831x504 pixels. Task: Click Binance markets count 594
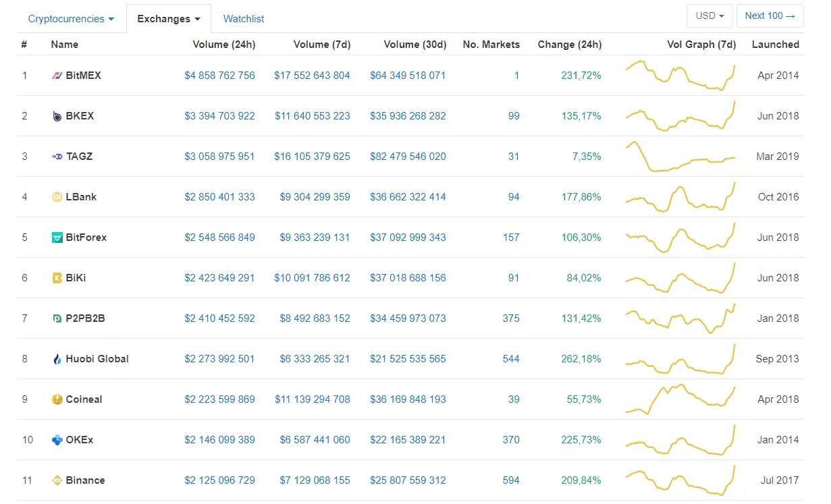[511, 480]
